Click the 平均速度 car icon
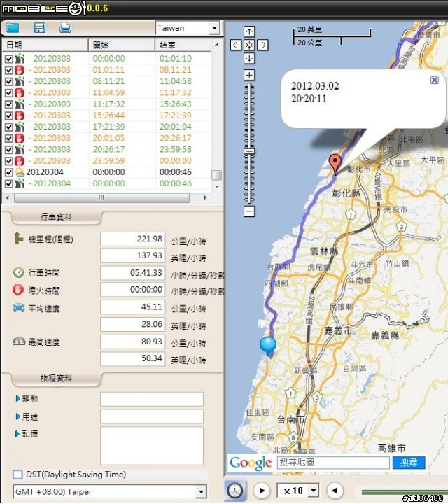 coord(19,308)
